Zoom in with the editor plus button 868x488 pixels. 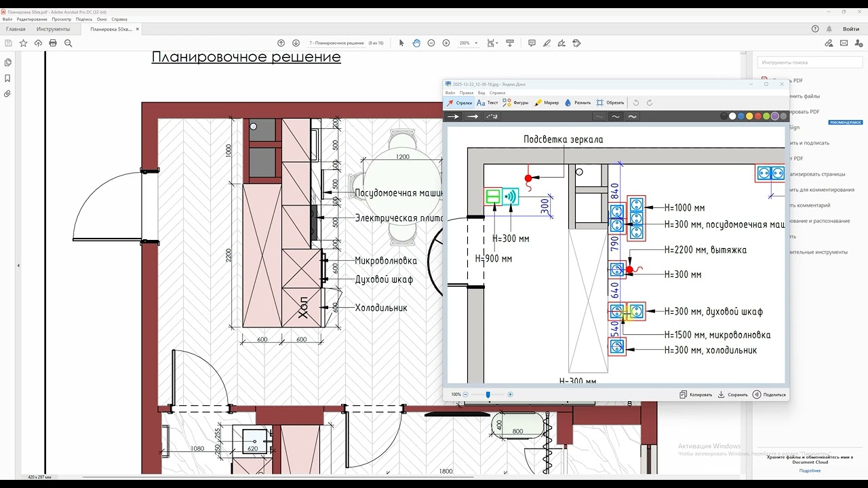click(511, 394)
